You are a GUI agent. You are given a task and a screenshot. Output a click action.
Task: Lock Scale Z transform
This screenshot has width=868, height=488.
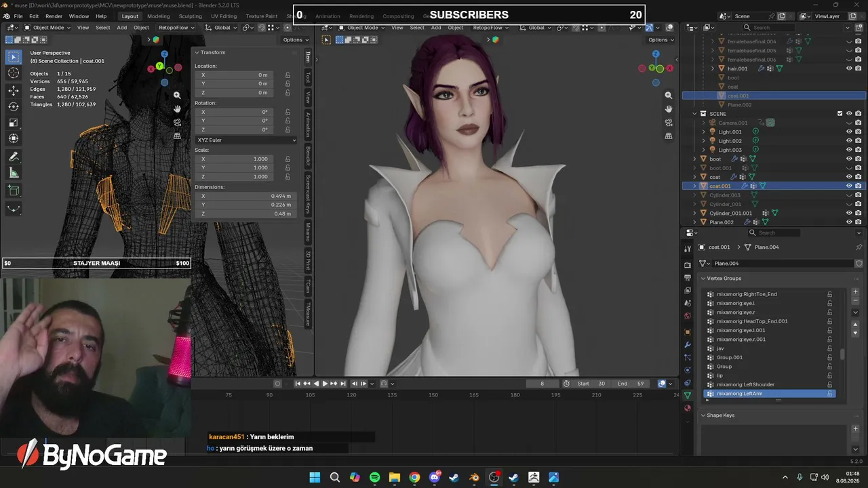coord(288,176)
